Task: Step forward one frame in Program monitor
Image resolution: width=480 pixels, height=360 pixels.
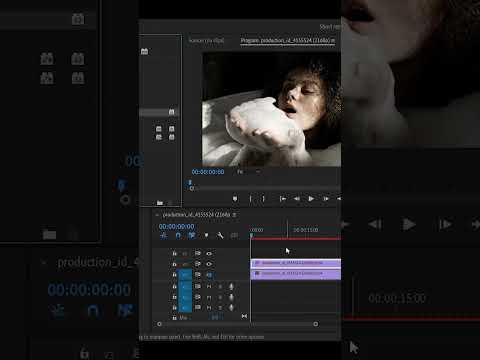Action: click(326, 199)
